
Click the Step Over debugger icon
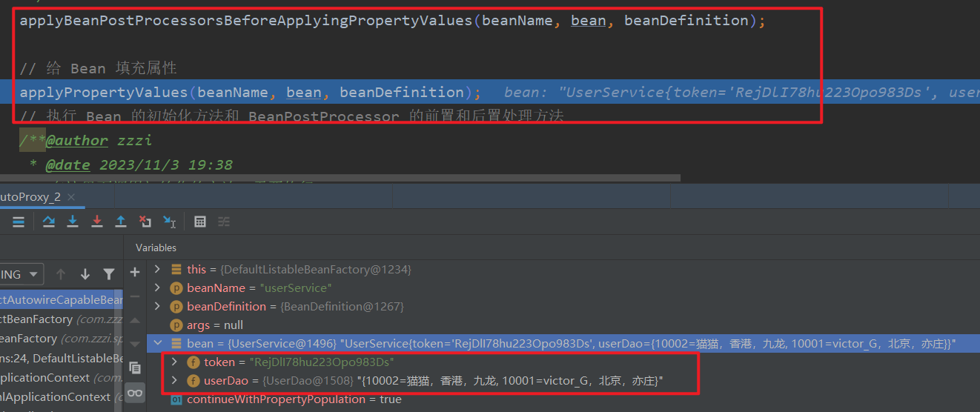(49, 222)
